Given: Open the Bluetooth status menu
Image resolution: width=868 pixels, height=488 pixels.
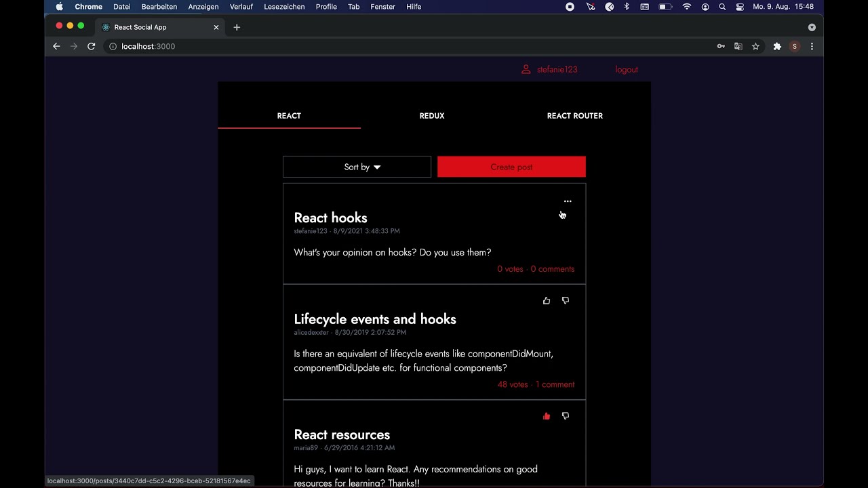Looking at the screenshot, I should coord(627,7).
